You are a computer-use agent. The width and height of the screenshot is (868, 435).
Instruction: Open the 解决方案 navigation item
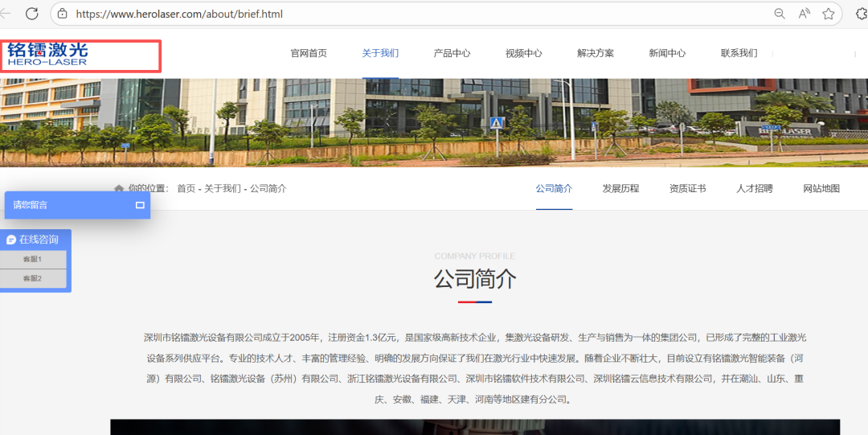(x=595, y=53)
